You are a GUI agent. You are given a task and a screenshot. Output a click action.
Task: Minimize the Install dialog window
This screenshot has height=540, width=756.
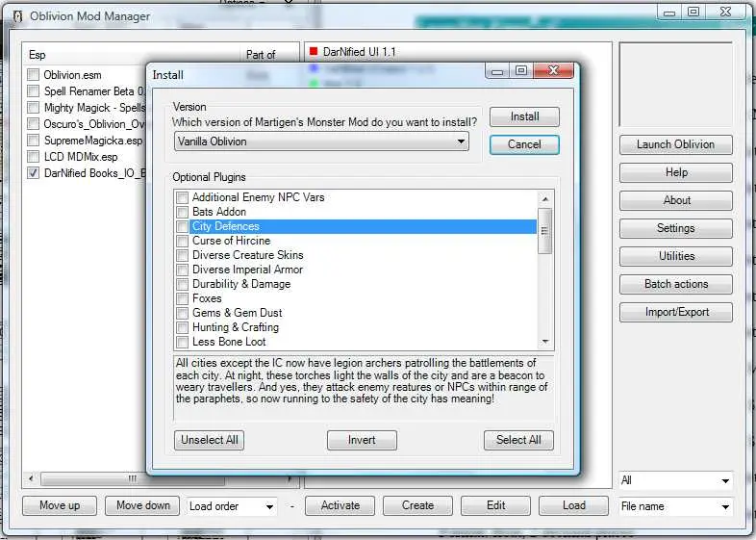click(497, 71)
